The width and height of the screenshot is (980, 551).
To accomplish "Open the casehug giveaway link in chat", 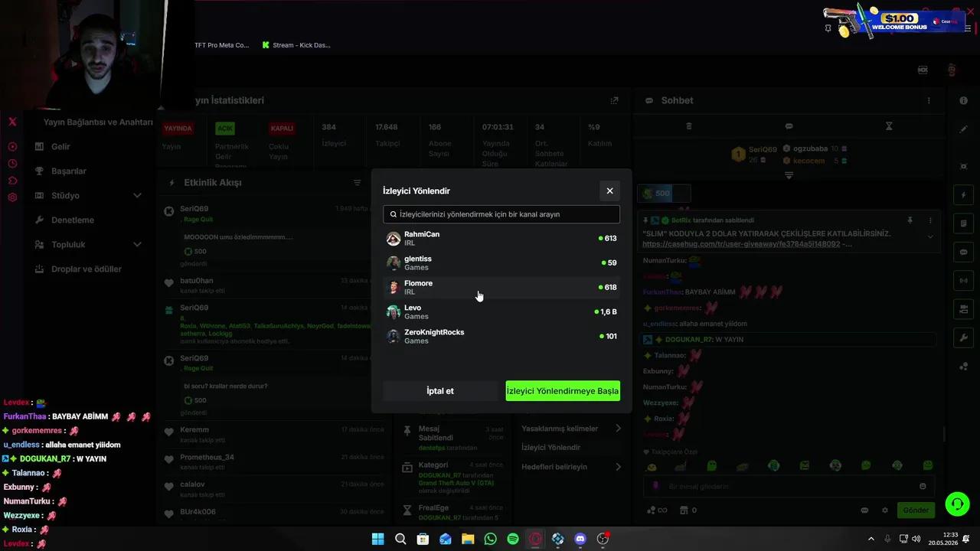I will click(x=741, y=244).
